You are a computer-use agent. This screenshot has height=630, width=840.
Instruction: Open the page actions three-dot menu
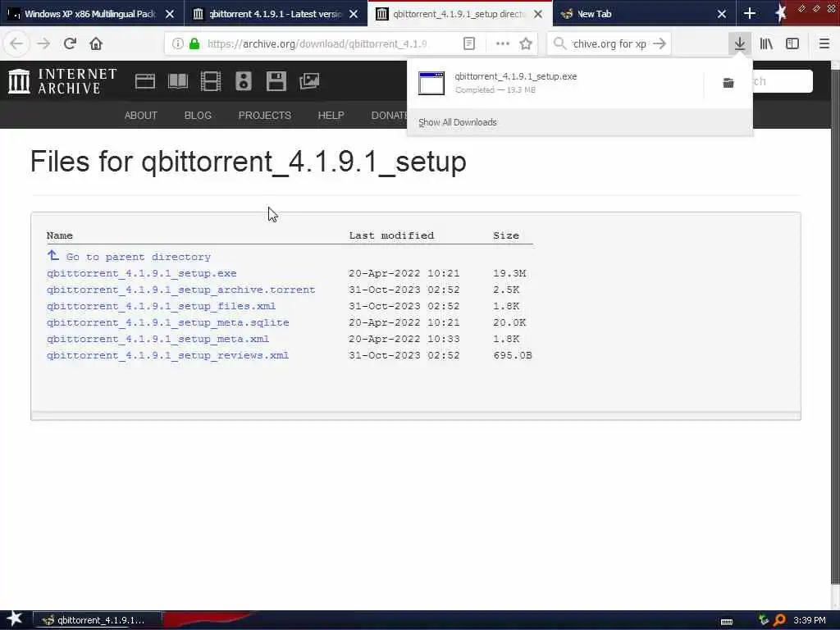(x=503, y=43)
